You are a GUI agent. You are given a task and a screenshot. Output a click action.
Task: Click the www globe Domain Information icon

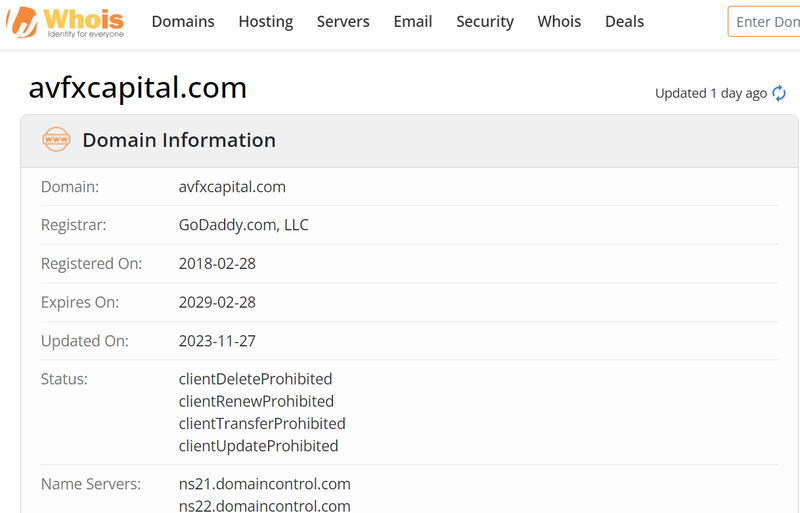click(56, 140)
